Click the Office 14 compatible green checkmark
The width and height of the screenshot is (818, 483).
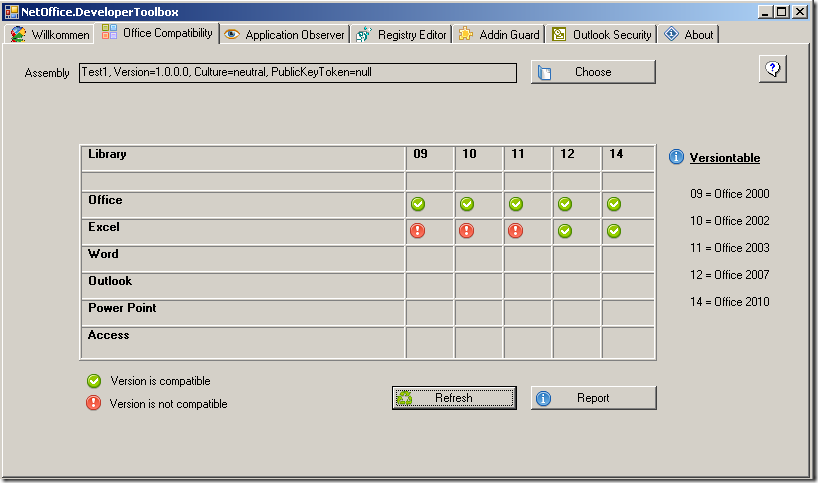614,204
